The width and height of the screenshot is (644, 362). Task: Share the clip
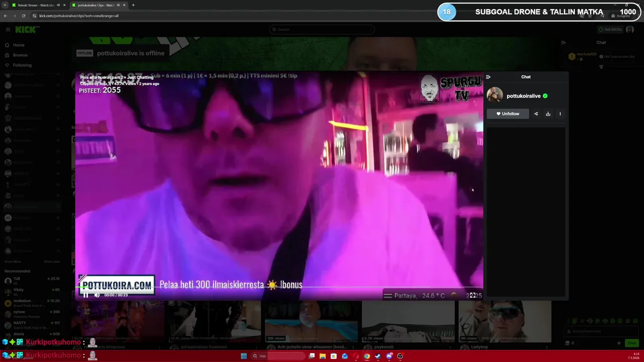[536, 114]
